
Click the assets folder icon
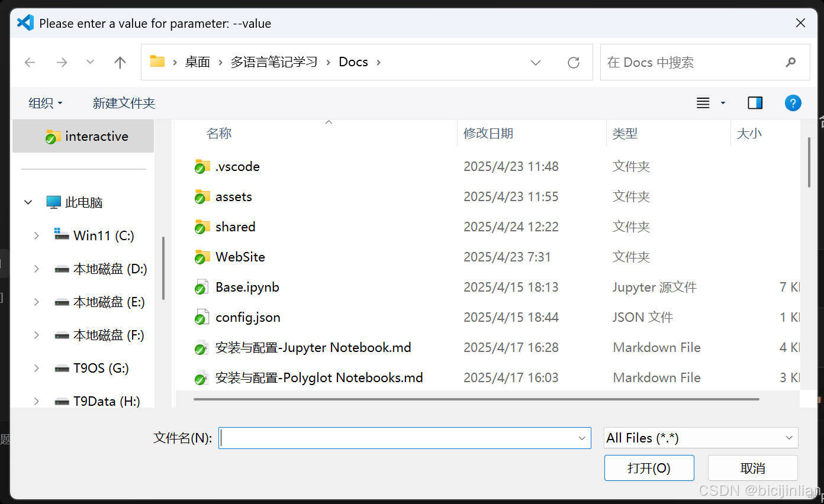[202, 196]
